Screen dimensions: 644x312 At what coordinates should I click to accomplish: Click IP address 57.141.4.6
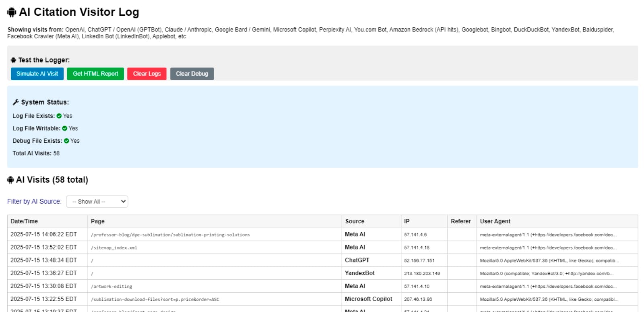click(415, 235)
